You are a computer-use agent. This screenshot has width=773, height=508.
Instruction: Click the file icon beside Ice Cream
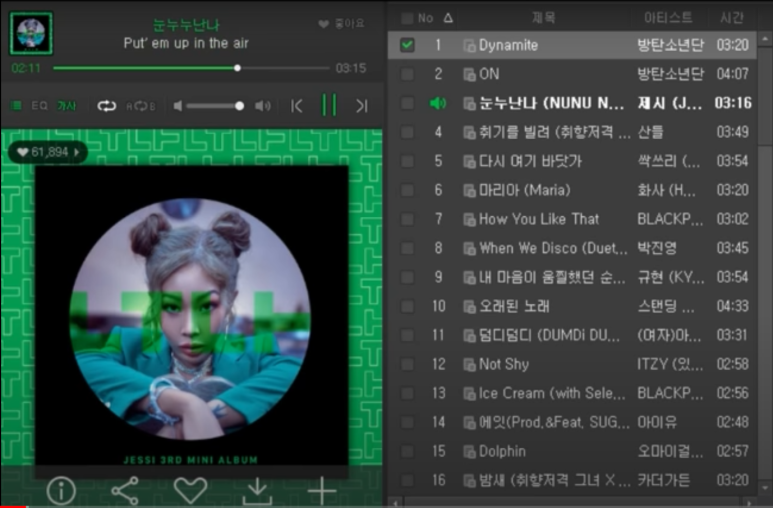point(469,394)
